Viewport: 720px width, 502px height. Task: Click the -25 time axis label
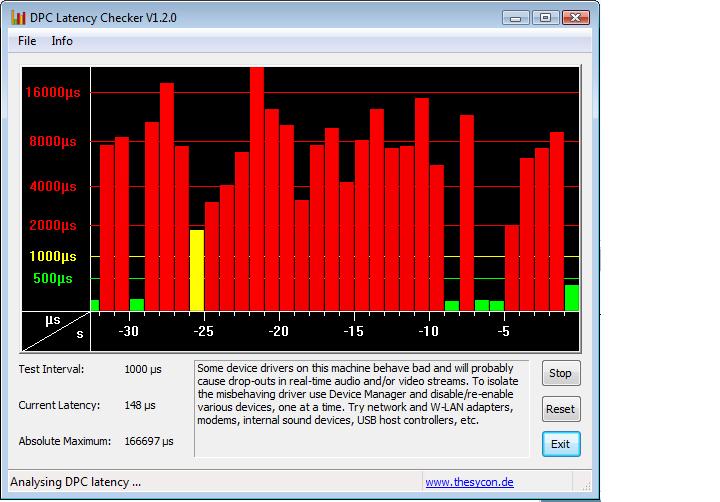coord(203,331)
